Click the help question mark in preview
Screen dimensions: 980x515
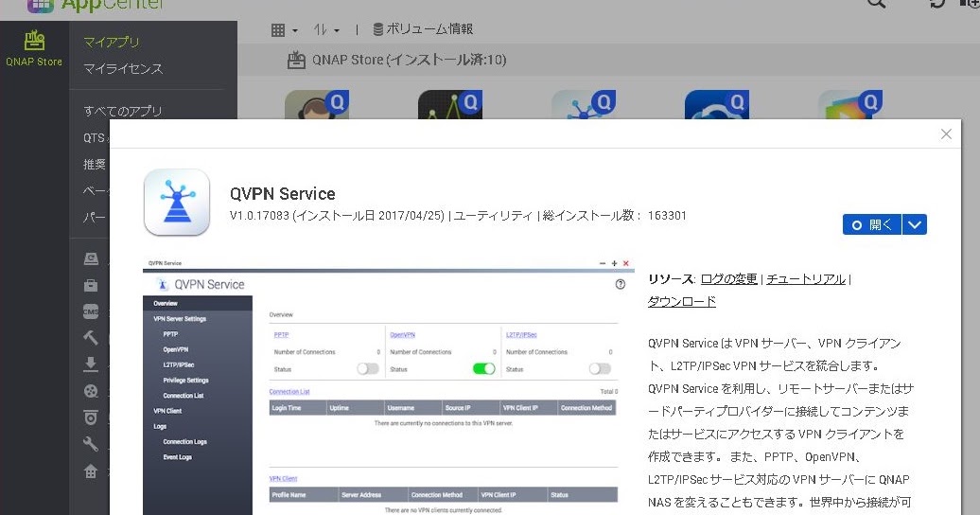620,284
